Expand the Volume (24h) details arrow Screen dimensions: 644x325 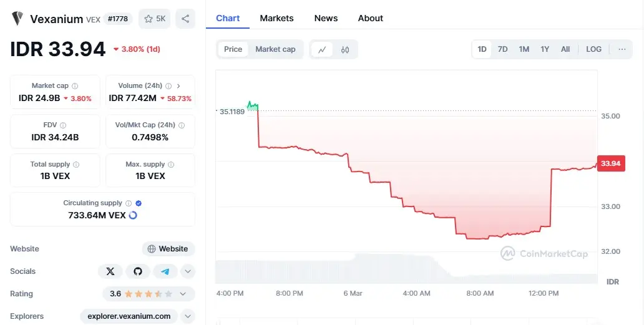[178, 85]
